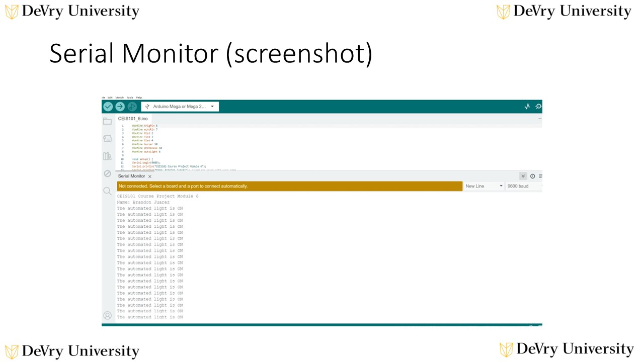Image resolution: width=644 pixels, height=362 pixels.
Task: Open the Boards Manager sidebar icon
Action: click(x=107, y=139)
